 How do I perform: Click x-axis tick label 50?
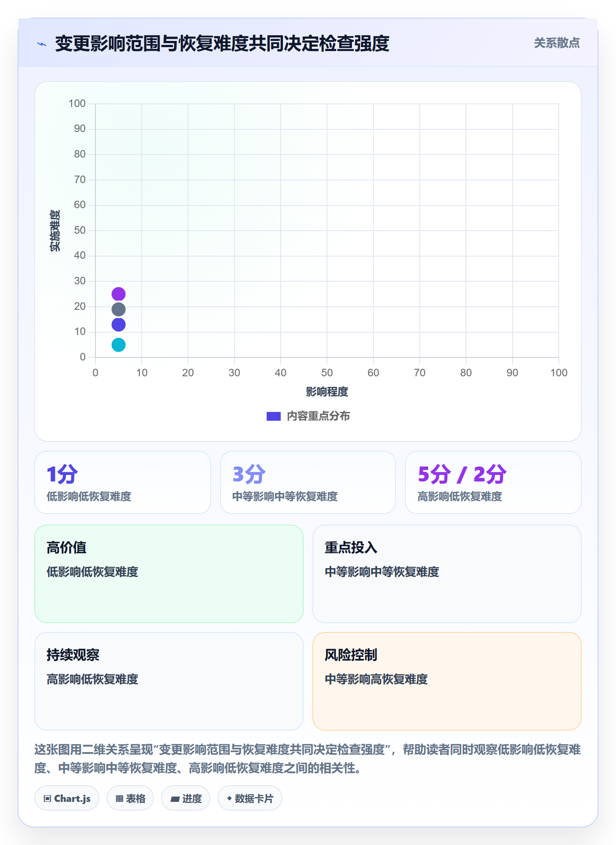(x=327, y=373)
